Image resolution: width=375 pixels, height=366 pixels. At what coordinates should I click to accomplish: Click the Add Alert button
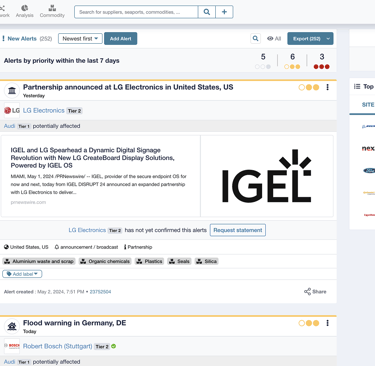click(121, 39)
